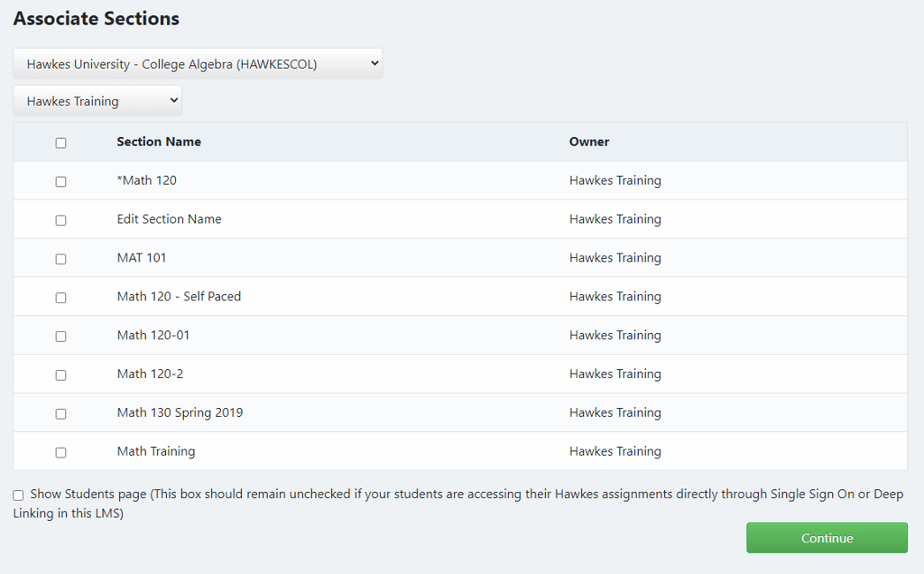Select the checkbox beside Math 120-2
Viewport: 924px width, 574px height.
point(60,375)
